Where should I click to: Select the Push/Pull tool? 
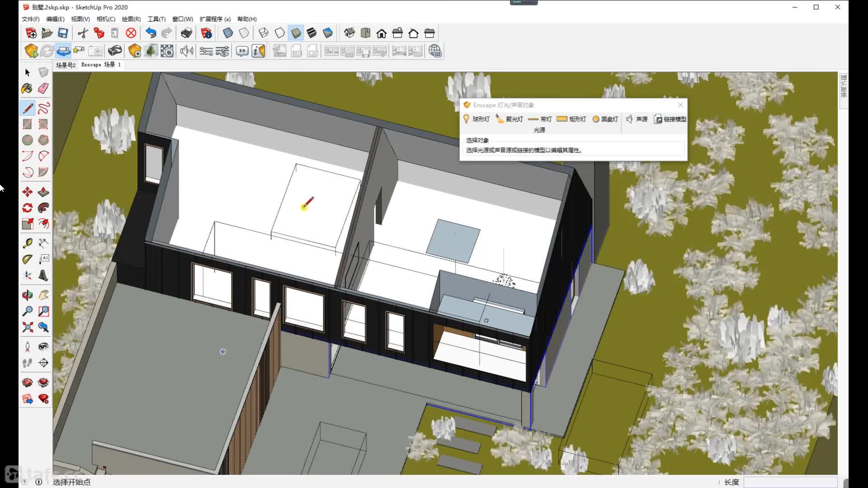coord(43,192)
